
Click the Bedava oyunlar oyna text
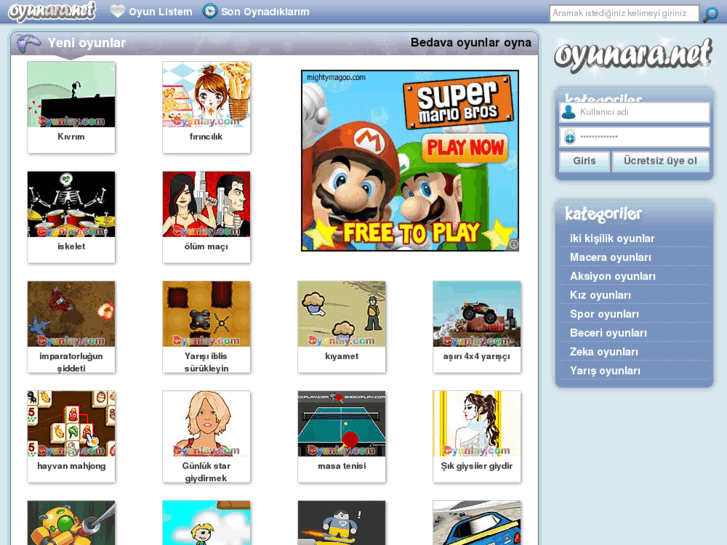[471, 43]
